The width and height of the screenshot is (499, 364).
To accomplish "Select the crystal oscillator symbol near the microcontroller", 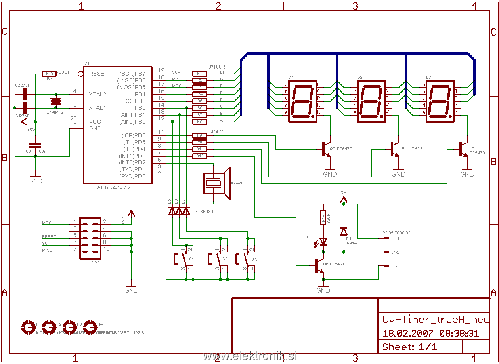I will click(56, 101).
